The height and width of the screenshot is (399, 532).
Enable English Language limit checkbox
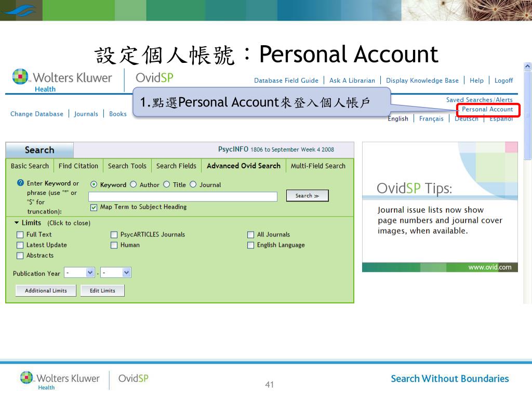(x=251, y=245)
